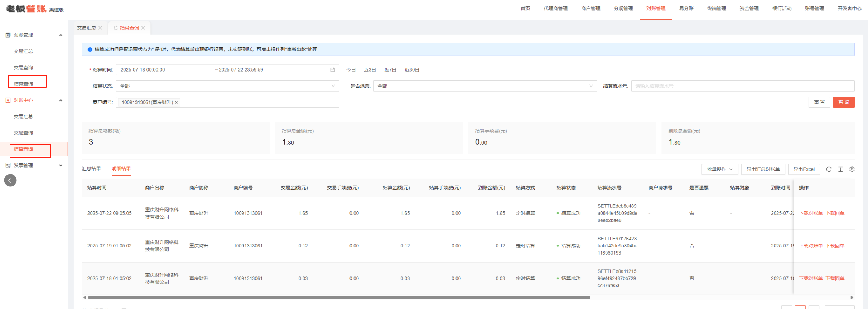Image resolution: width=868 pixels, height=309 pixels.
Task: Download 回单 for the 2025-07-18 settlement
Action: click(835, 278)
